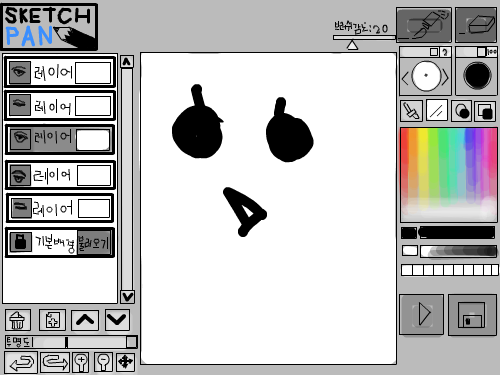This screenshot has width=500, height=375.
Task: Click the black circular brush color preview
Action: 477,75
